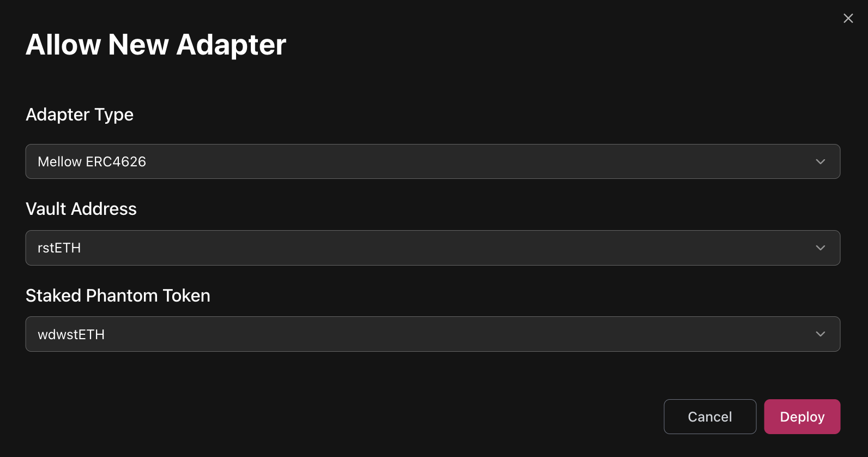This screenshot has height=457, width=868.
Task: Click the wdwstETH token value
Action: [71, 334]
